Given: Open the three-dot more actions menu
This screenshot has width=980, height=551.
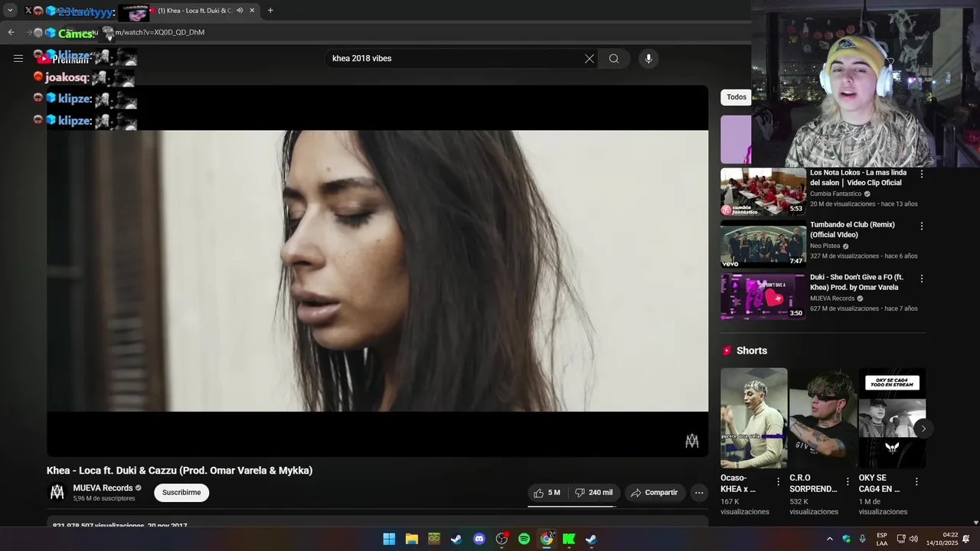Looking at the screenshot, I should tap(699, 493).
